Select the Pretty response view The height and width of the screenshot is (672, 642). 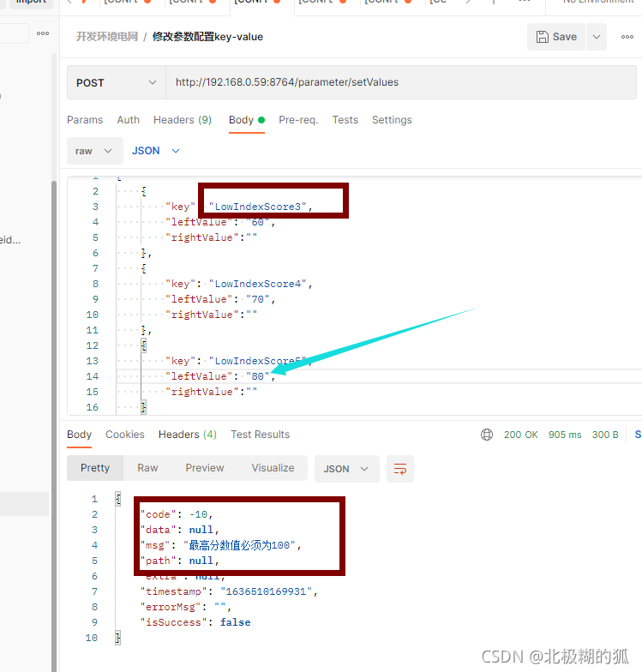(x=95, y=468)
